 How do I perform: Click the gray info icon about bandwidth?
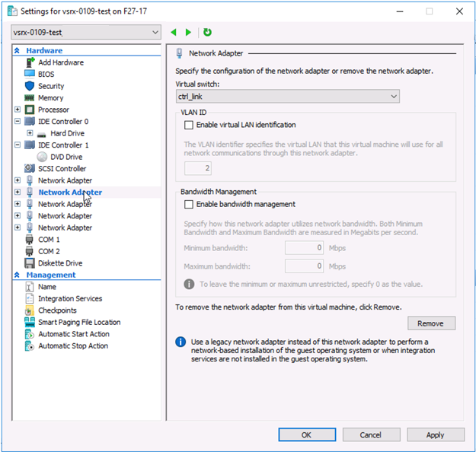pos(189,285)
